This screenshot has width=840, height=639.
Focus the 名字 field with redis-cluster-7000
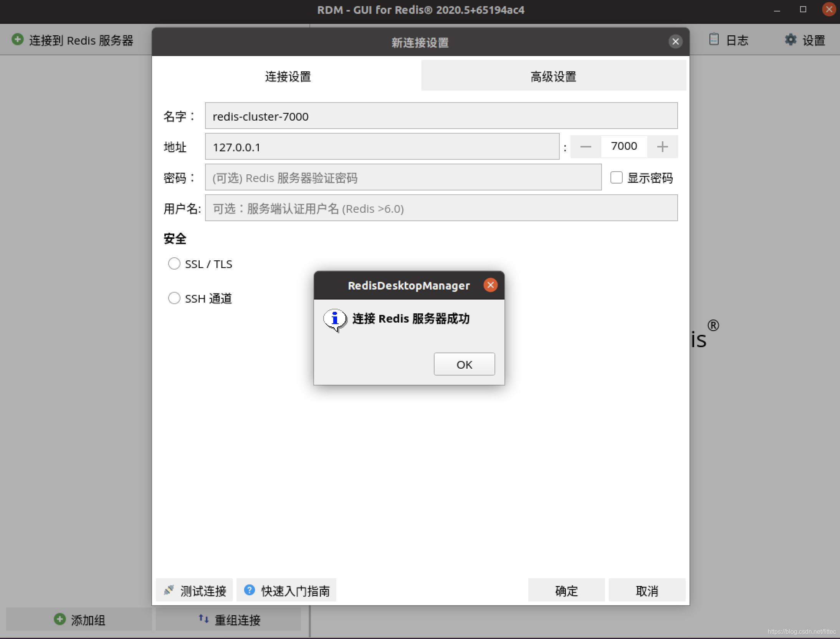(441, 116)
